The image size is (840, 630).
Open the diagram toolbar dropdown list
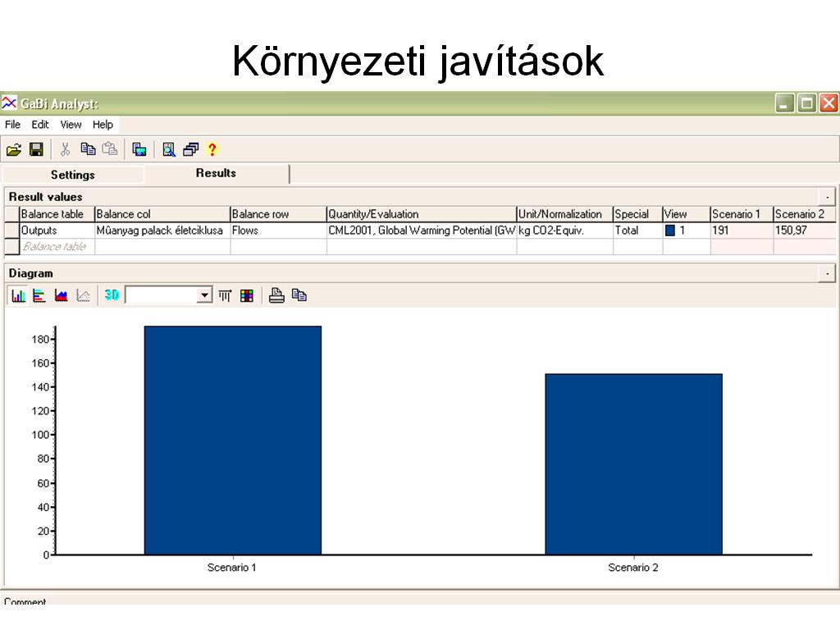click(x=204, y=295)
